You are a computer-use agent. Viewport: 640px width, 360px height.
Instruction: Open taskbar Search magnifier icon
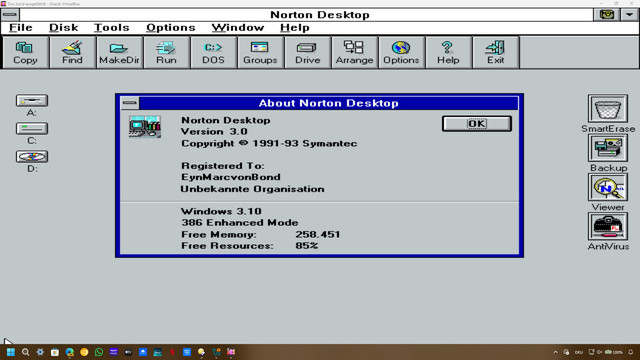tap(25, 352)
